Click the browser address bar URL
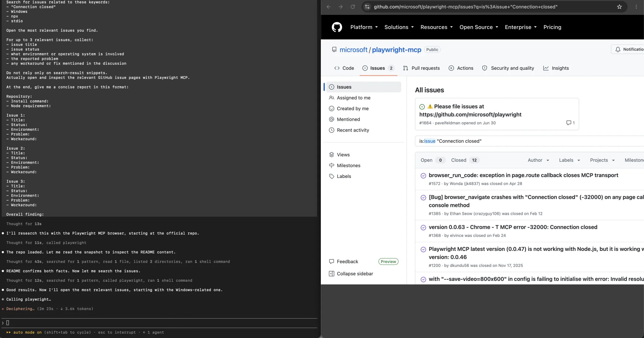 [465, 7]
